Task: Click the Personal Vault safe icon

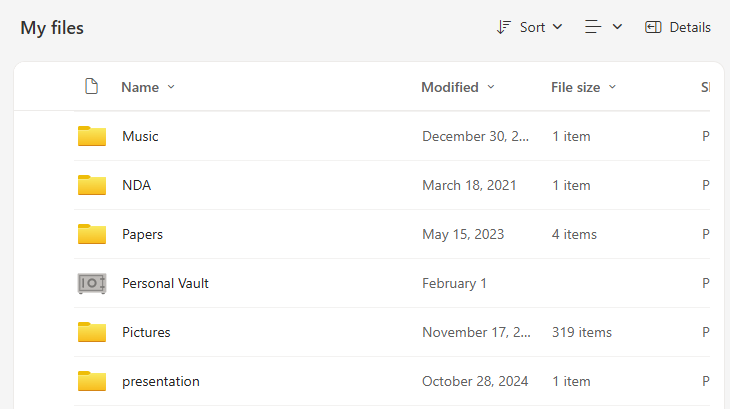Action: (92, 283)
